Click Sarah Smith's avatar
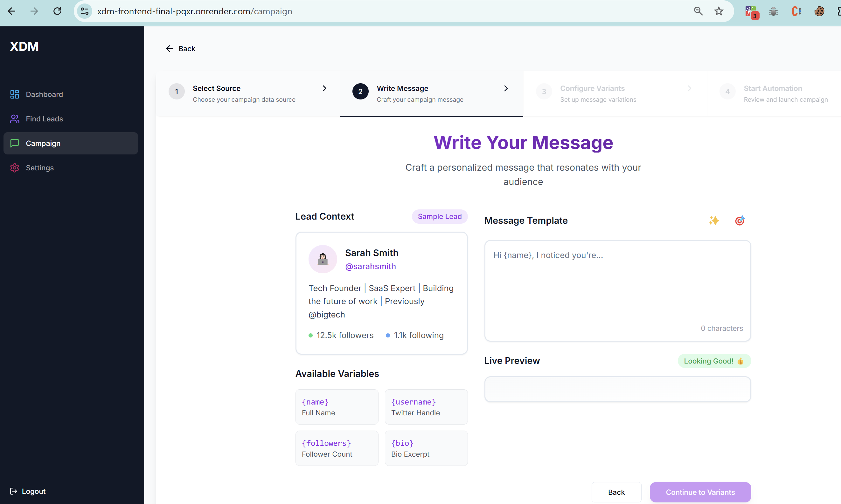This screenshot has height=504, width=841. pyautogui.click(x=323, y=259)
